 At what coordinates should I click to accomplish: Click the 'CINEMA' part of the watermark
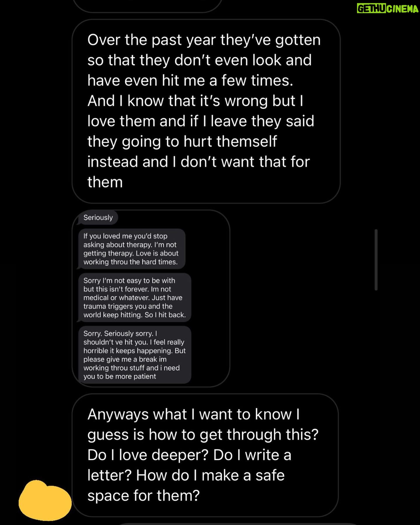pos(403,9)
